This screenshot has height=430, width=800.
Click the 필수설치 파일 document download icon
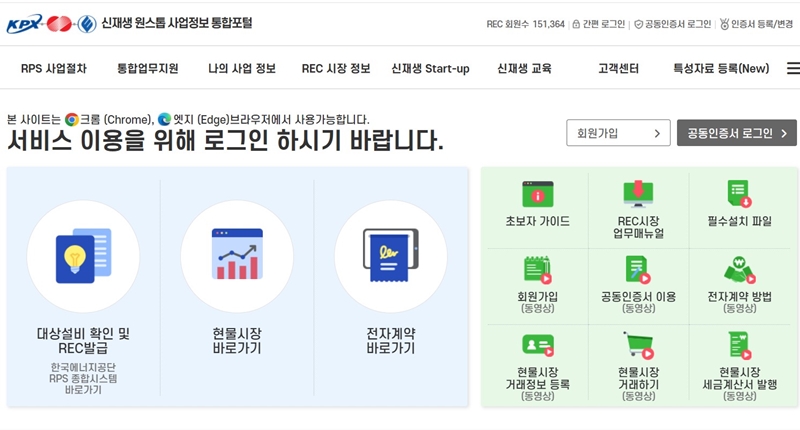[x=739, y=194]
